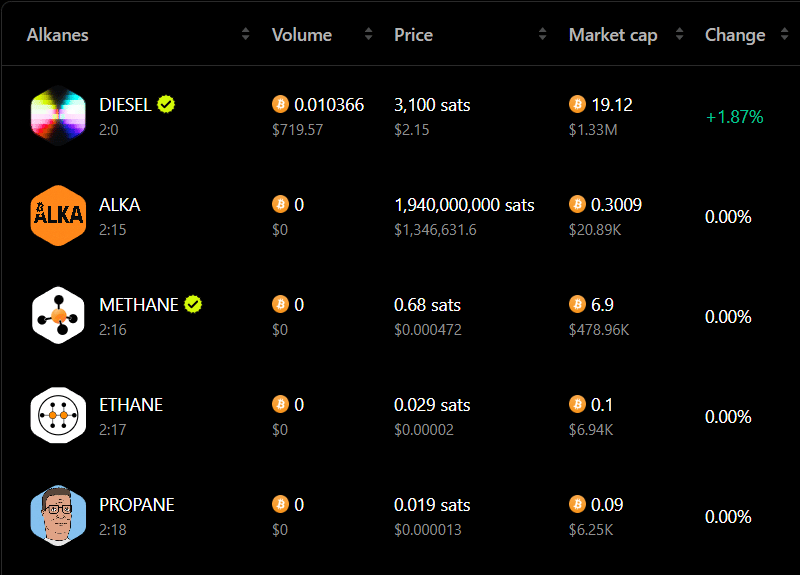800x575 pixels.
Task: Select the ETHANE 0.029 sats price cell
Action: coord(432,405)
